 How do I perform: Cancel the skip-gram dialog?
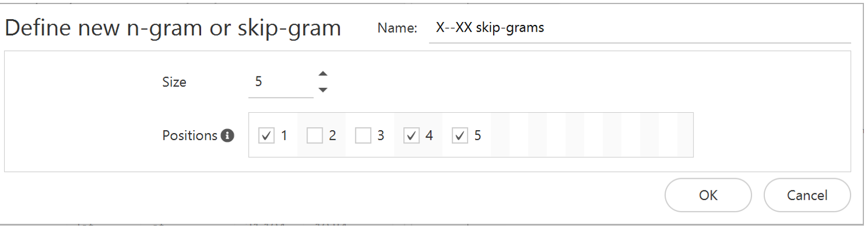click(x=807, y=195)
